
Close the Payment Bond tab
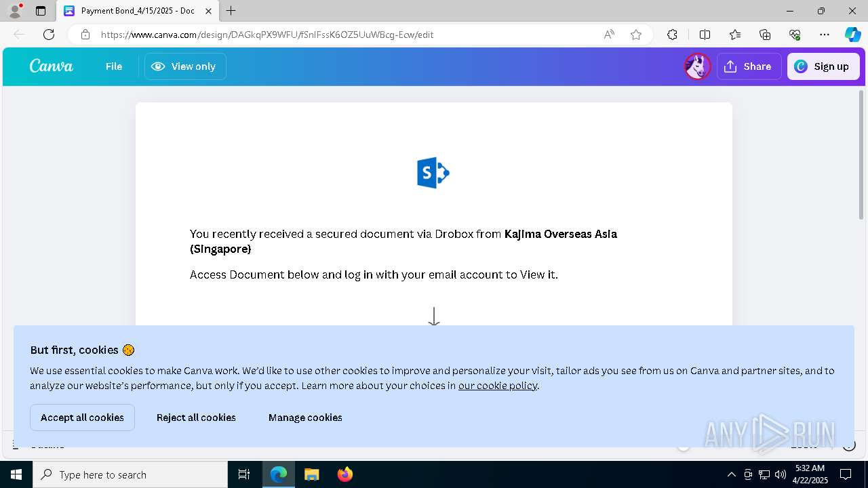[x=208, y=11]
